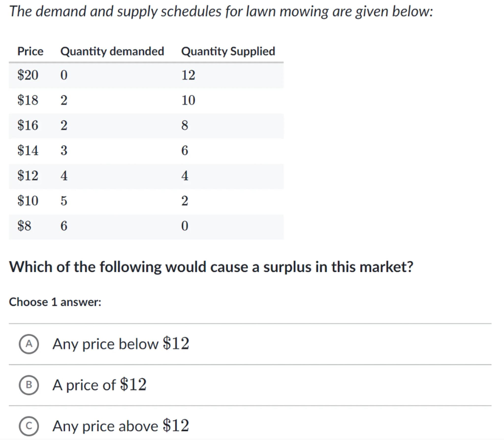Click the $8 price cell

click(x=24, y=226)
